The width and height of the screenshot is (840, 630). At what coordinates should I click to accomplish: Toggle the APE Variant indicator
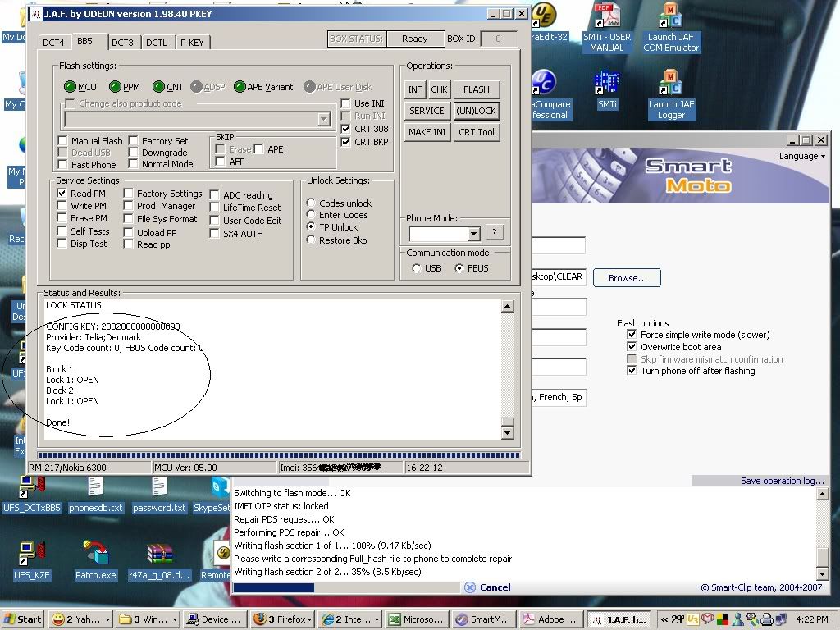pyautogui.click(x=240, y=87)
